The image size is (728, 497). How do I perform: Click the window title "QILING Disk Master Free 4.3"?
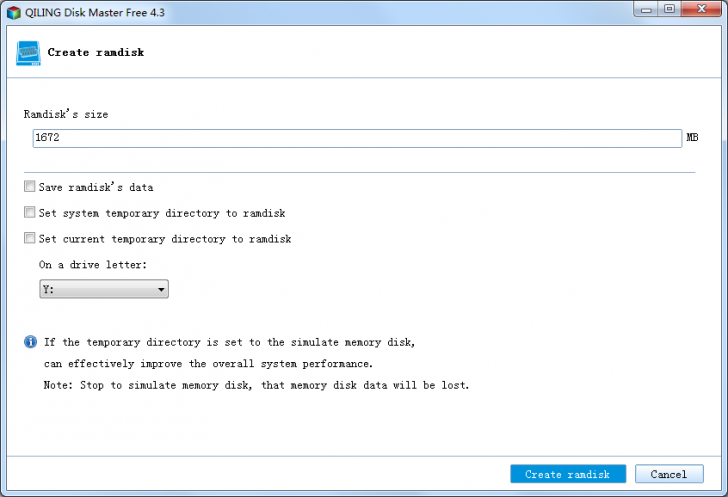point(95,13)
